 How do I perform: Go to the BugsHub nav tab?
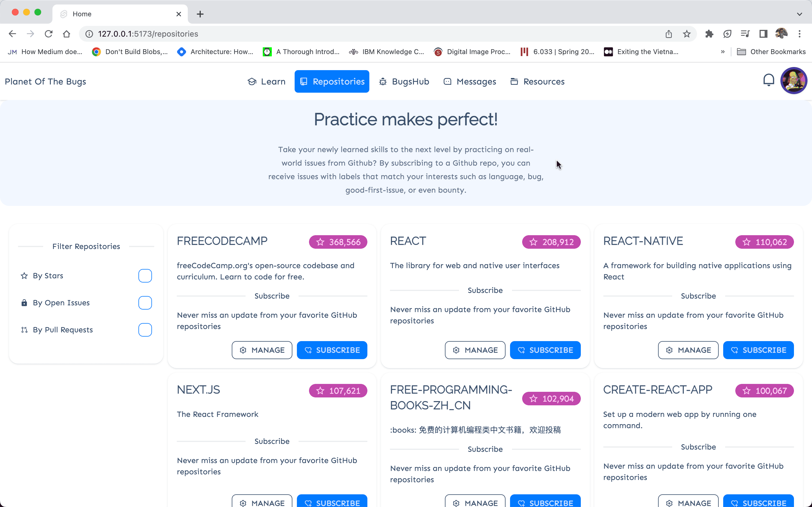(x=404, y=81)
